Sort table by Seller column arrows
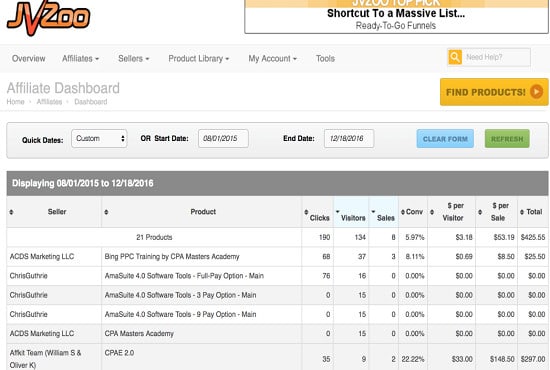550x370 pixels. pos(11,212)
